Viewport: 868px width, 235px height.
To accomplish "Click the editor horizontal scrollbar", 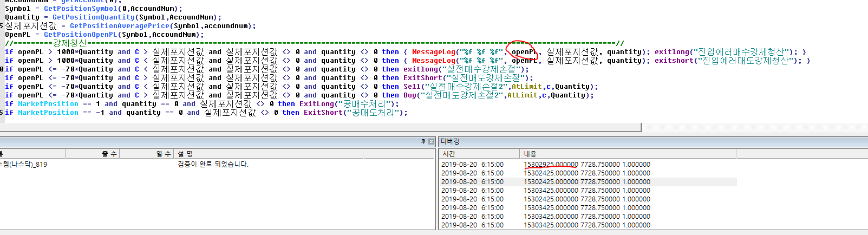I will pos(319,127).
